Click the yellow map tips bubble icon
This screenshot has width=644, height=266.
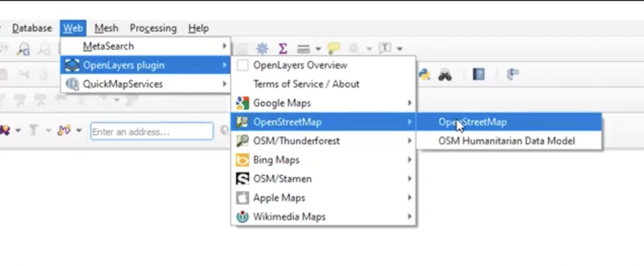(x=333, y=49)
